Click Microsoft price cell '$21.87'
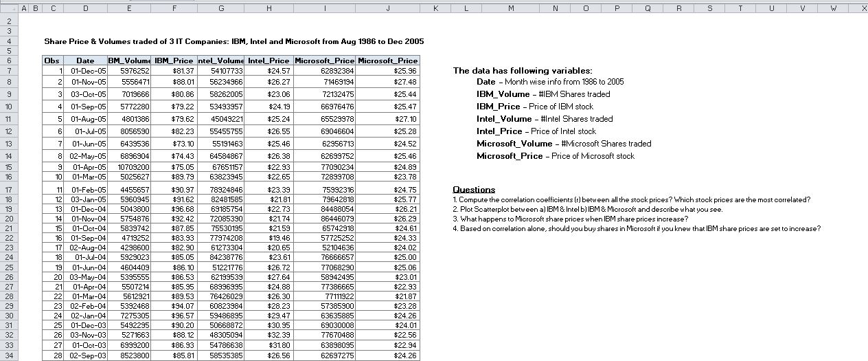Image resolution: width=868 pixels, height=361 pixels. tap(387, 296)
